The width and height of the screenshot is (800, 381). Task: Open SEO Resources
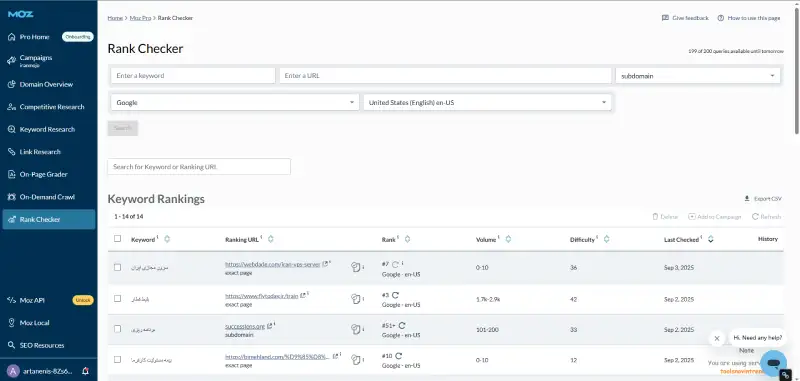pos(42,345)
